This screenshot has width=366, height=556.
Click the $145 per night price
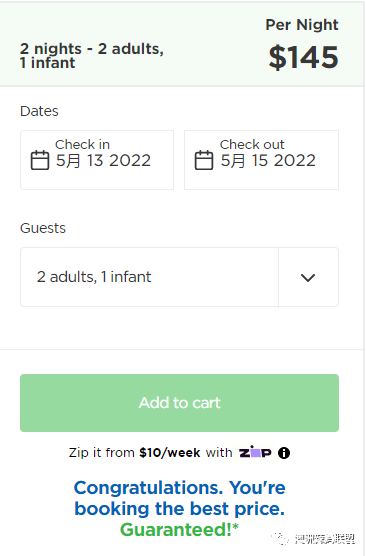click(x=304, y=57)
